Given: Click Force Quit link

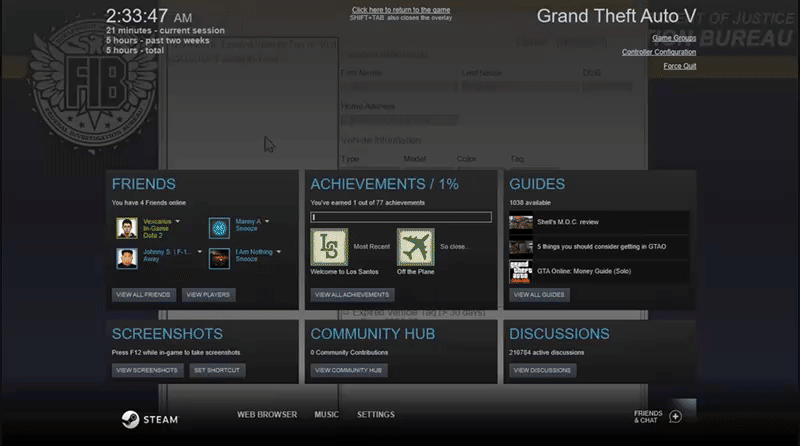Looking at the screenshot, I should coord(680,66).
